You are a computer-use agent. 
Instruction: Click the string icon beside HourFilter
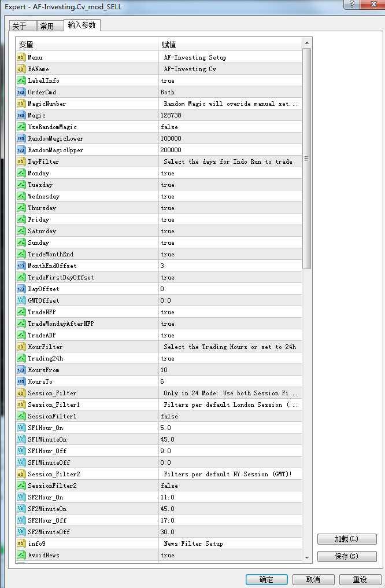pyautogui.click(x=21, y=347)
